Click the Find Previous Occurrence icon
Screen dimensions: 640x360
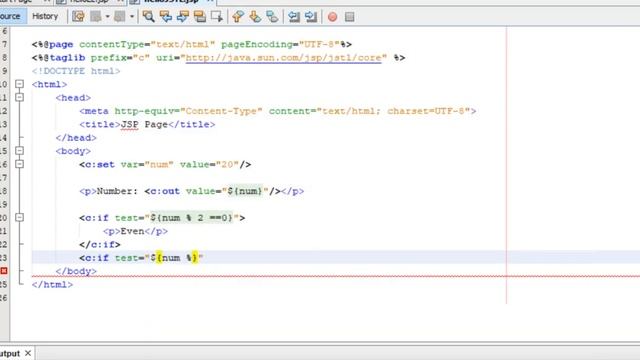165,16
